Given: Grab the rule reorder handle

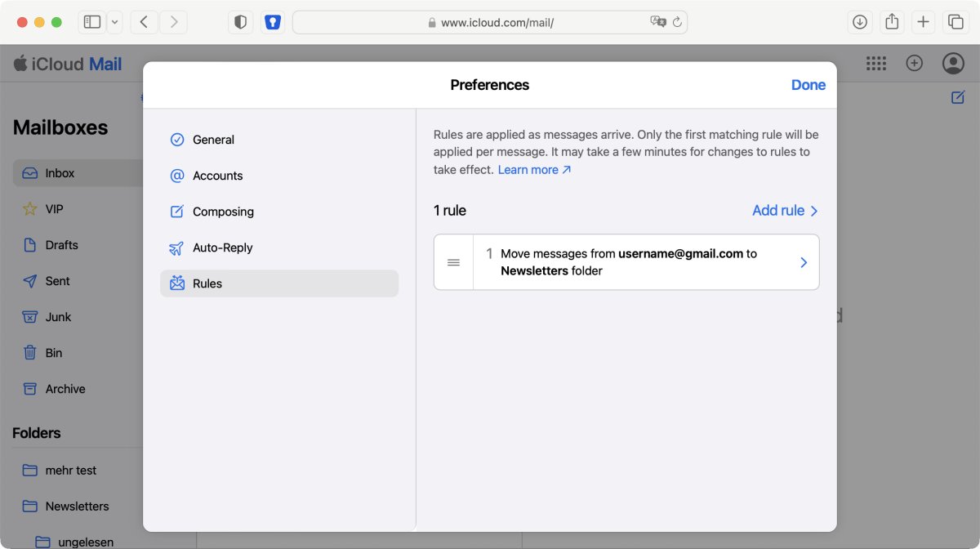Looking at the screenshot, I should [454, 262].
